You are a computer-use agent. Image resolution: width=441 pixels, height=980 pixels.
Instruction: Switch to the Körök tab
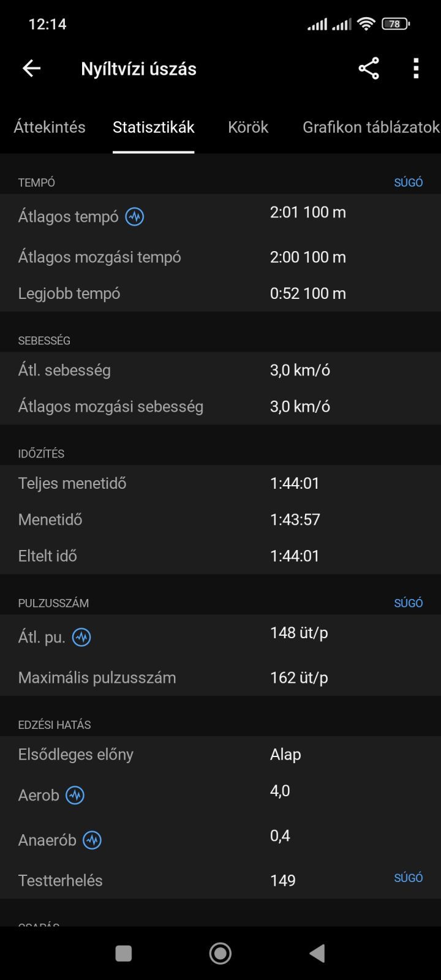[x=248, y=127]
